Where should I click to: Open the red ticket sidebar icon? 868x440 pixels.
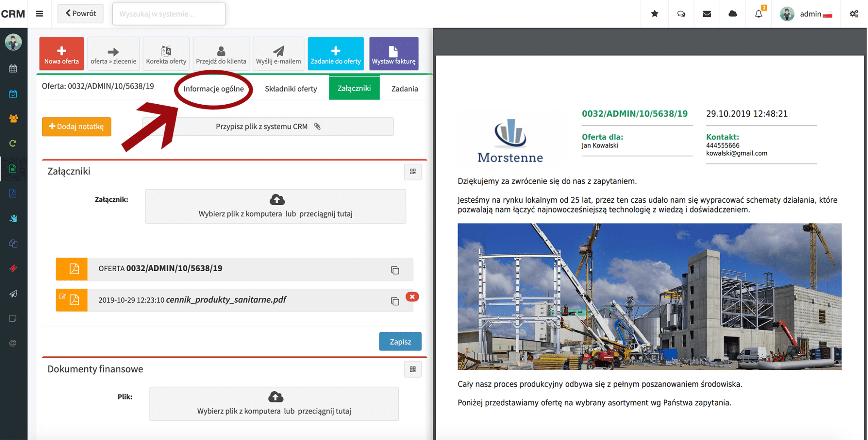(x=13, y=268)
